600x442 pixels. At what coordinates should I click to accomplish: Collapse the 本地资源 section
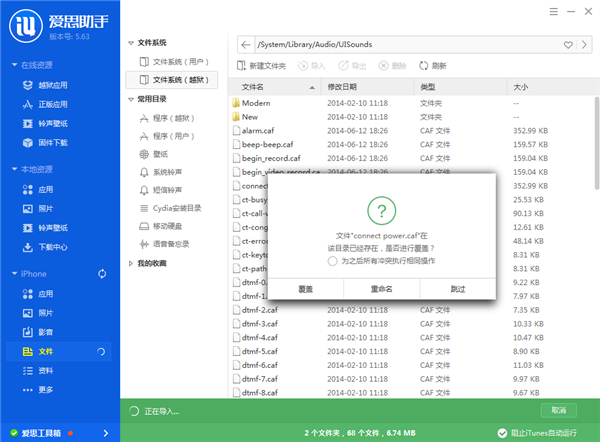coord(14,169)
